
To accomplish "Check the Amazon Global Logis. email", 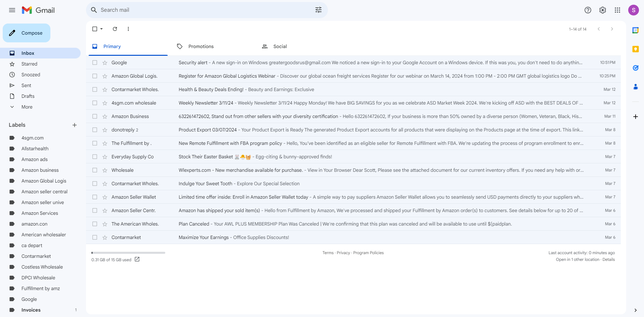I will (95, 76).
